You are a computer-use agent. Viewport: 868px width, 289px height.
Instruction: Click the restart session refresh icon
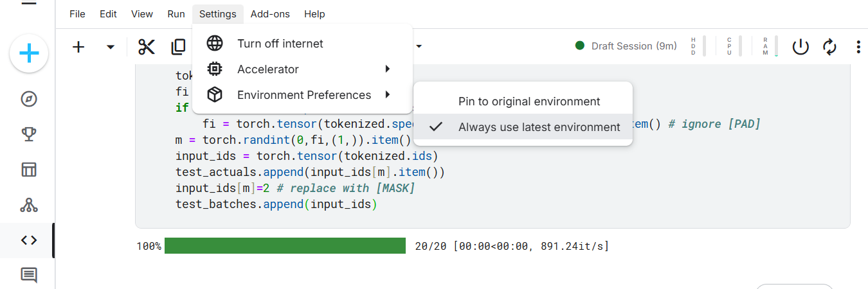click(829, 47)
